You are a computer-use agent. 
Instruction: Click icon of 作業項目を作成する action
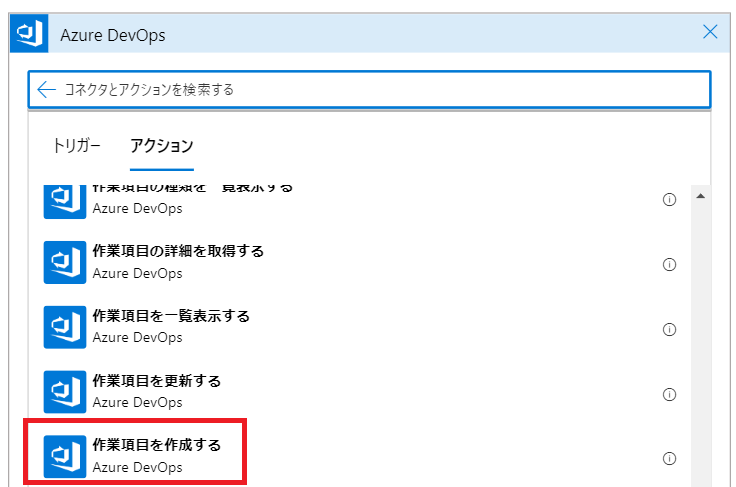tap(65, 457)
